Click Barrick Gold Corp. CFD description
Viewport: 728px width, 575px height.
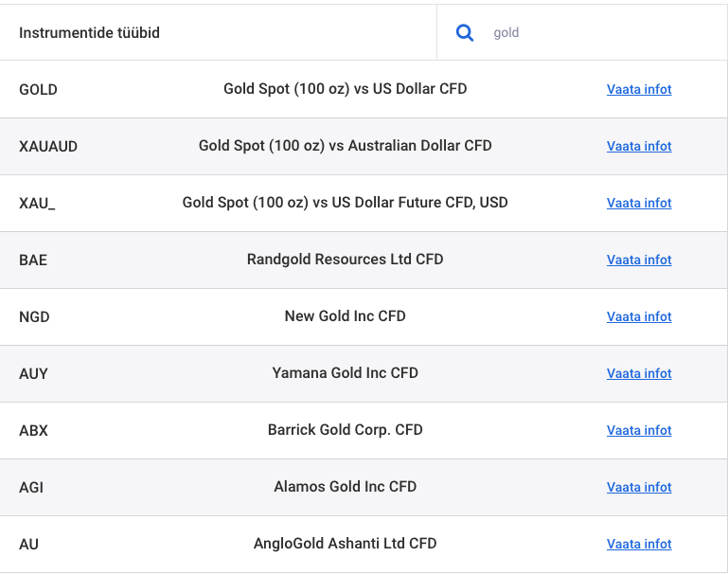pos(345,430)
